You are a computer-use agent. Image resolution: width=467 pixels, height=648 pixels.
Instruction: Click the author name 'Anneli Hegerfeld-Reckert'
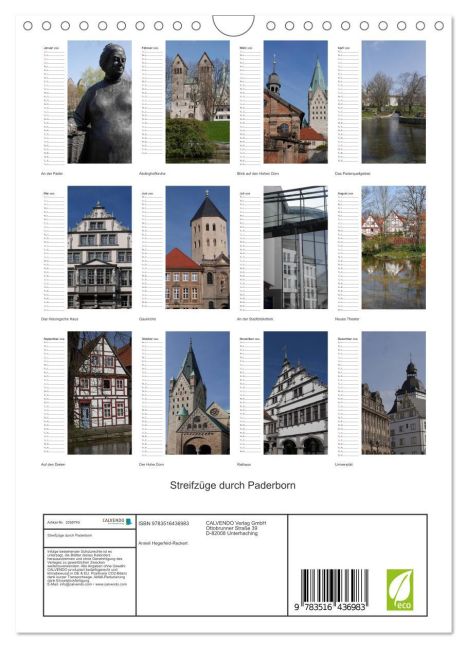pyautogui.click(x=163, y=543)
